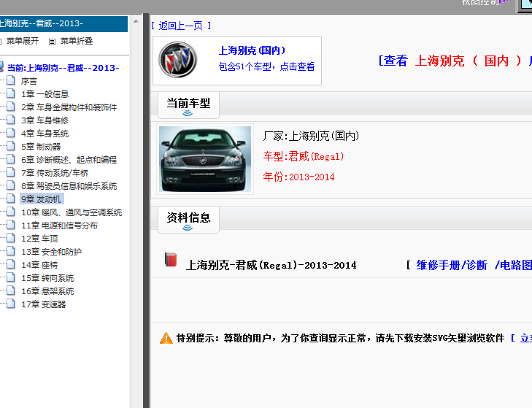Screen dimensions: 532x408
Task: Click the text 厂家:上海别克(国内)
Action: pos(311,136)
